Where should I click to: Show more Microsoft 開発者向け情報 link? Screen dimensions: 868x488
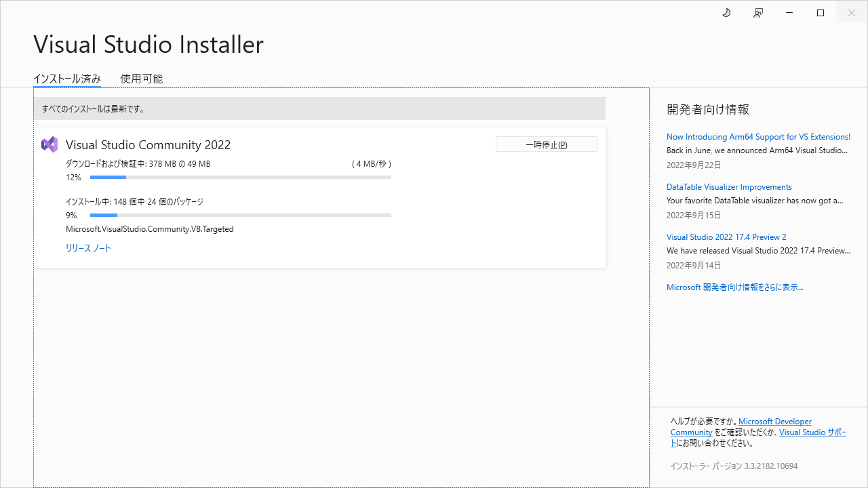point(734,287)
